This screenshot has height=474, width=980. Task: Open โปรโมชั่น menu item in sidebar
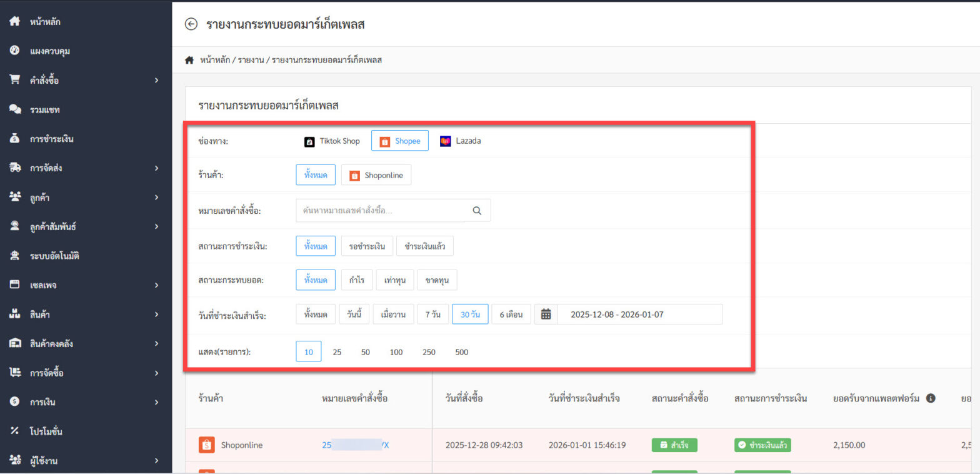(x=46, y=431)
